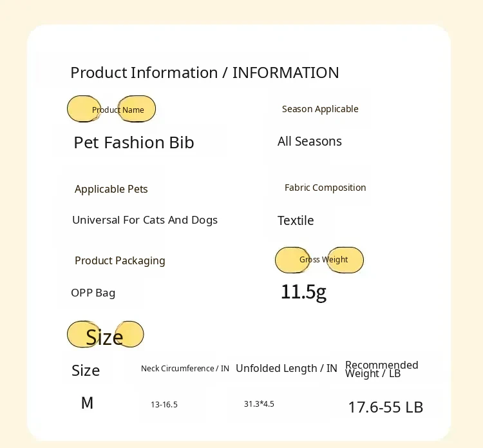Select the M size cell

pos(87,404)
